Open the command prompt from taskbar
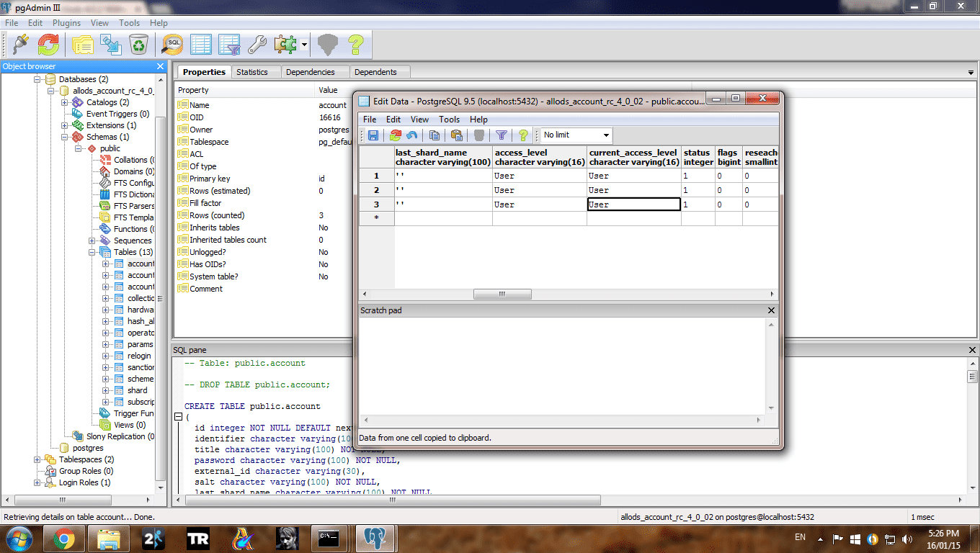The width and height of the screenshot is (980, 553). click(329, 539)
